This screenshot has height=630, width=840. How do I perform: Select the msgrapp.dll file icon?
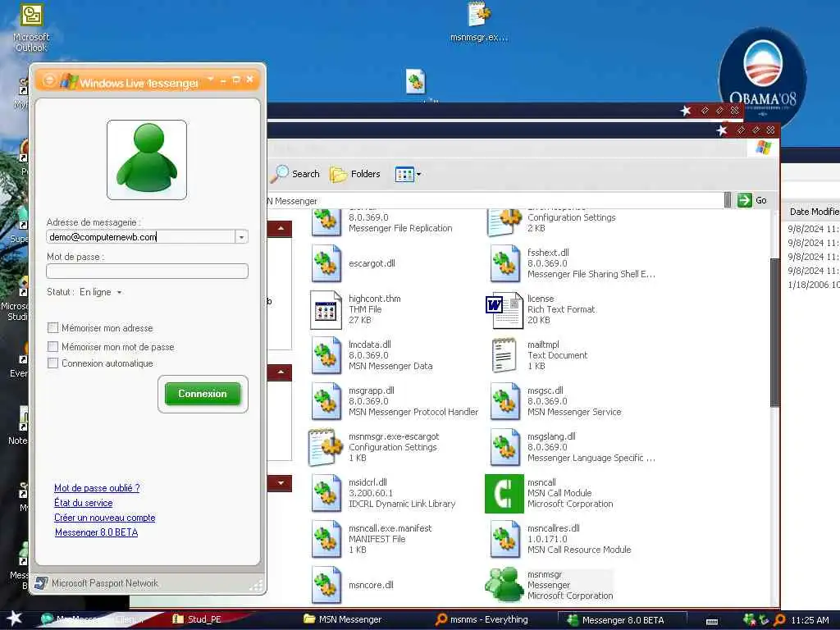click(326, 400)
